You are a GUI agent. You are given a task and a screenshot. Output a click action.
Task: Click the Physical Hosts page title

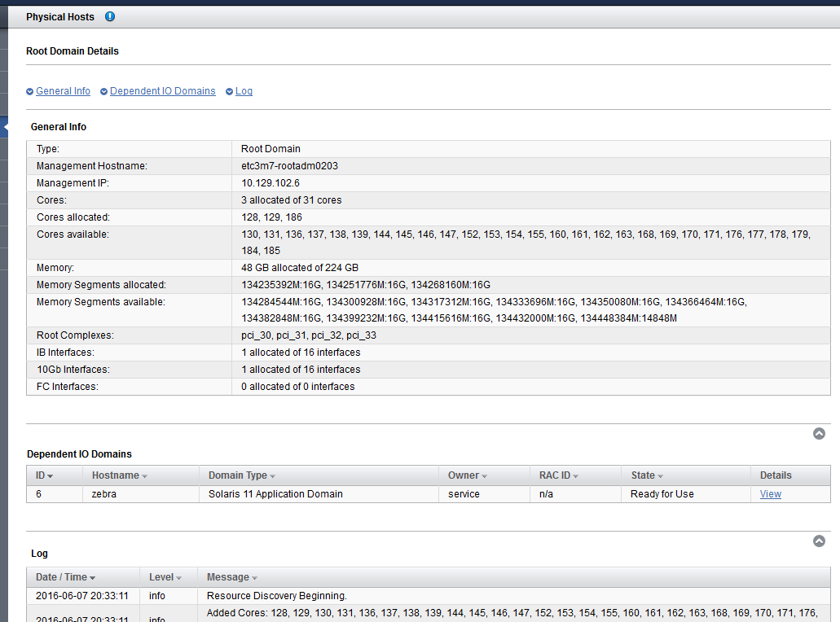tap(60, 16)
